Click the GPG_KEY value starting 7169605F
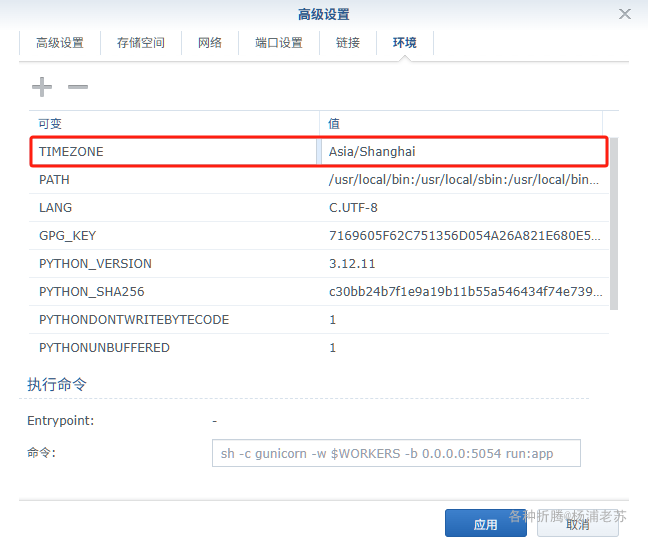This screenshot has width=648, height=543. tap(465, 236)
